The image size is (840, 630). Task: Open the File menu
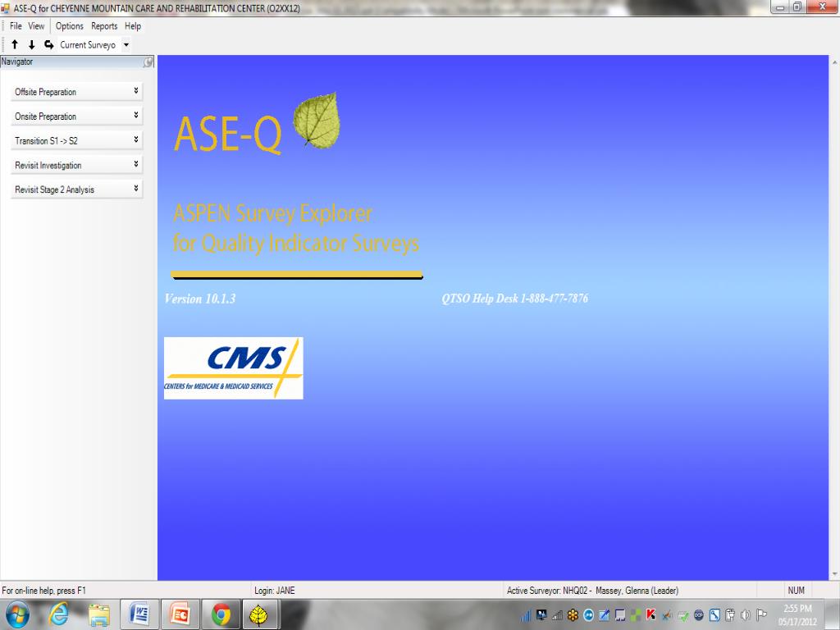tap(16, 25)
